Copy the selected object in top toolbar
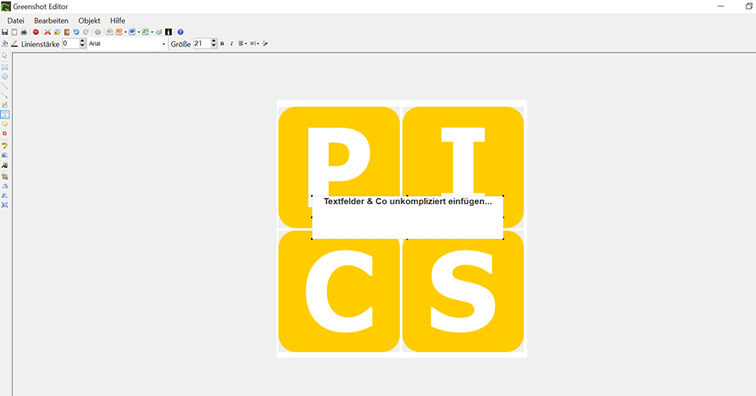Image resolution: width=756 pixels, height=396 pixels. pos(57,32)
